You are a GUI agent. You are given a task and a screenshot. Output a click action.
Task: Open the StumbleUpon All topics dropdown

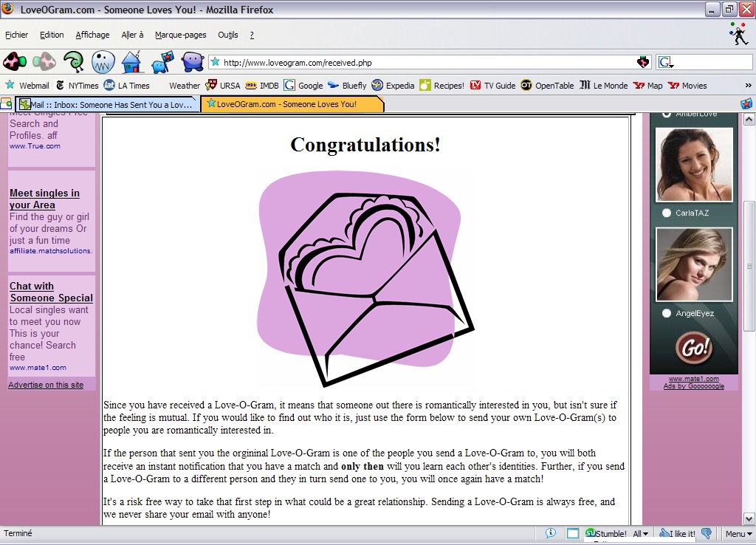[x=641, y=533]
